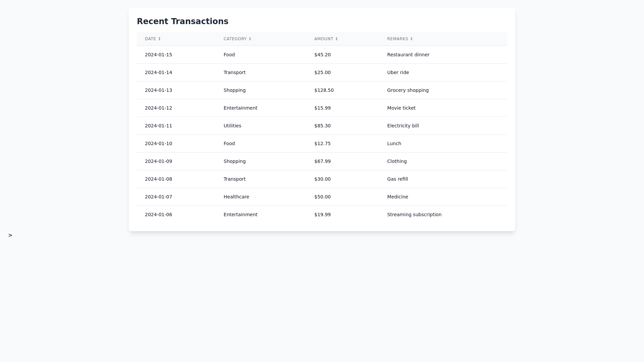Select the Movie ticket row
This screenshot has width=644, height=362.
click(401, 108)
